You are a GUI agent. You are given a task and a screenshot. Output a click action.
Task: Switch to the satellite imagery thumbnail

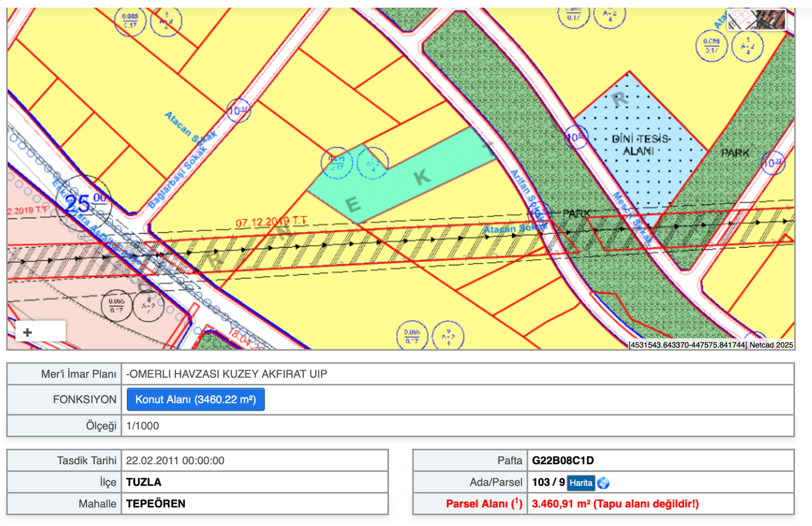pos(771,20)
